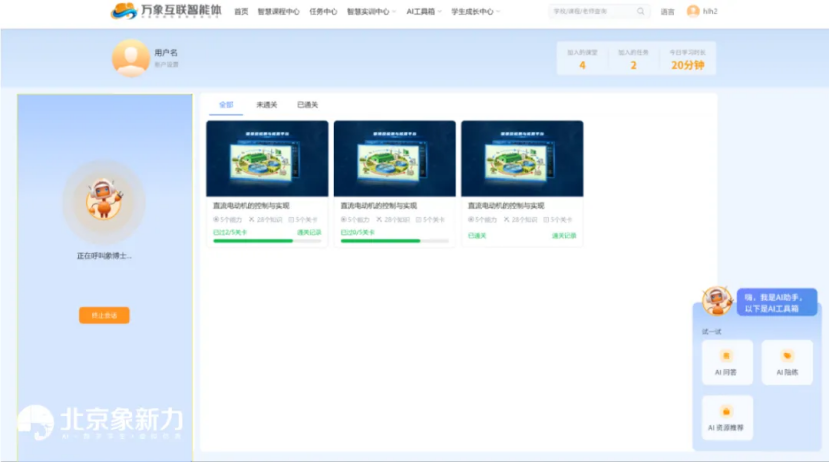The width and height of the screenshot is (830, 463).
Task: Click the search magnifier icon
Action: click(x=640, y=12)
